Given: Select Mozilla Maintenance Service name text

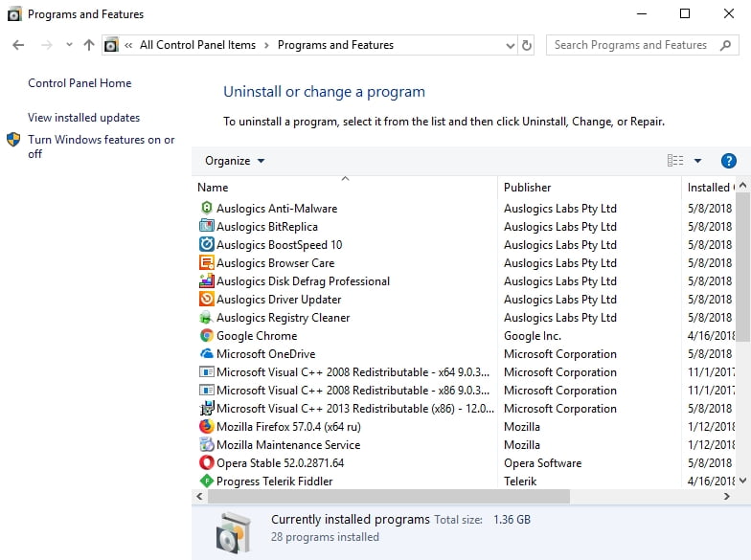Looking at the screenshot, I should coord(288,445).
